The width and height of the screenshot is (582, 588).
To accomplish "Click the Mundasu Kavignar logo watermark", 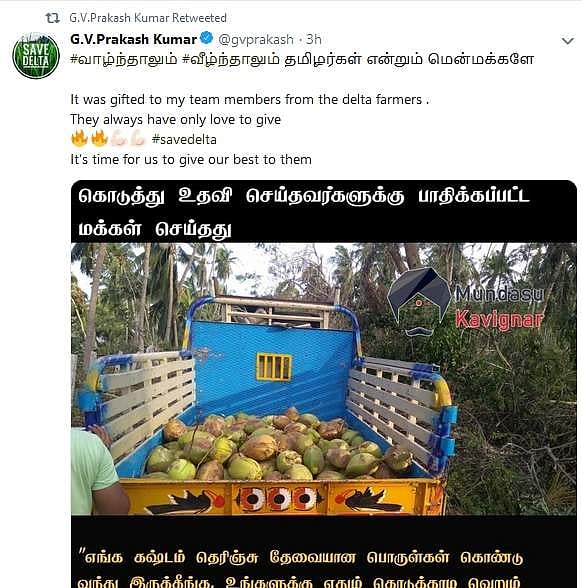I will [466, 303].
